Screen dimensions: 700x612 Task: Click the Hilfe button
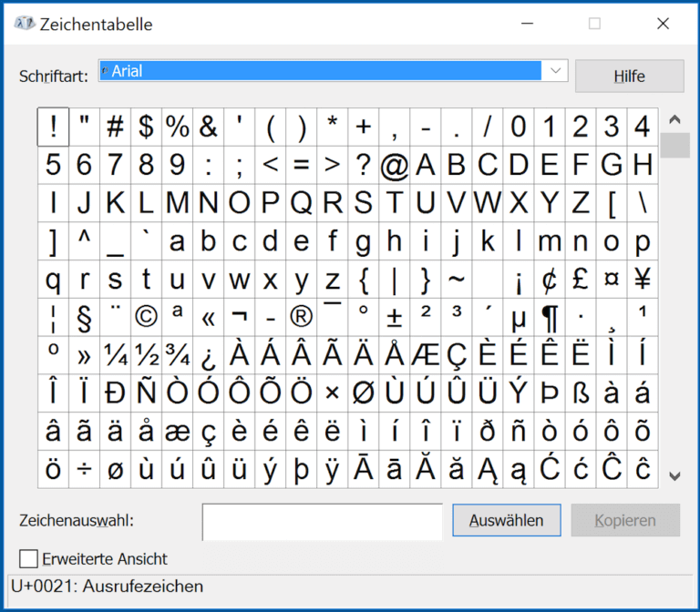click(629, 76)
